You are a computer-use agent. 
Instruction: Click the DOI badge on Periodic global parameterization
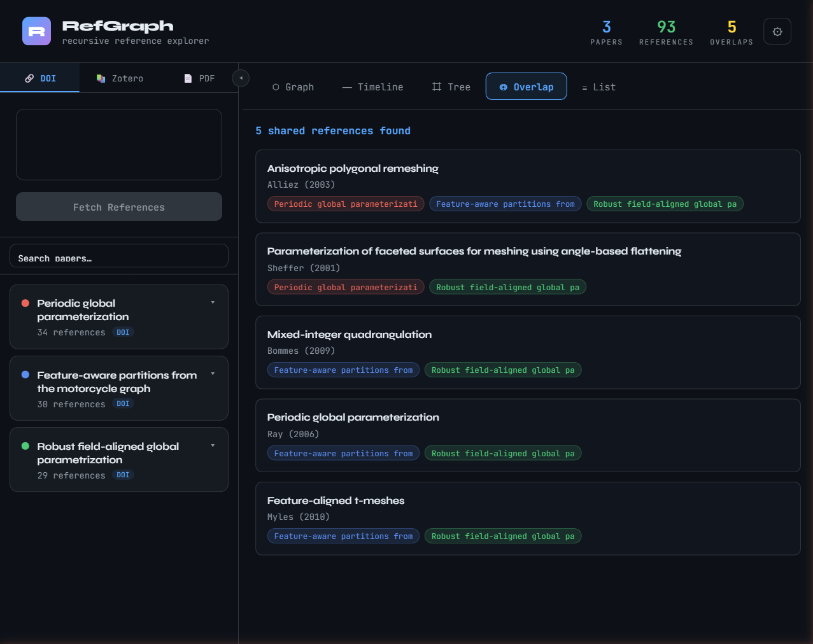click(x=123, y=332)
